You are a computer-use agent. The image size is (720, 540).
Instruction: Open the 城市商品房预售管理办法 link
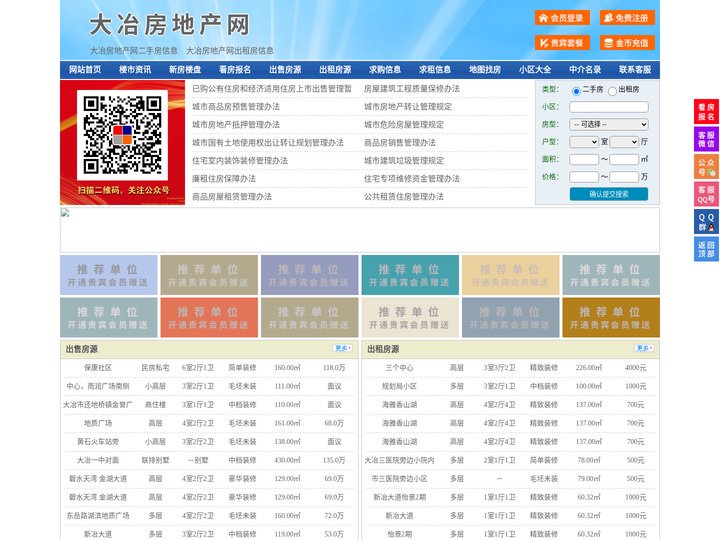pyautogui.click(x=236, y=107)
